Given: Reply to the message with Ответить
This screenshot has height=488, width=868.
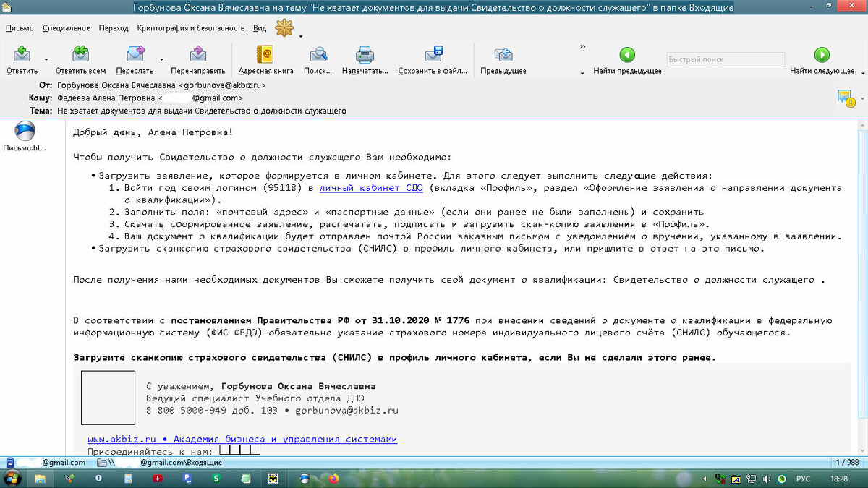Looking at the screenshot, I should coord(22,60).
